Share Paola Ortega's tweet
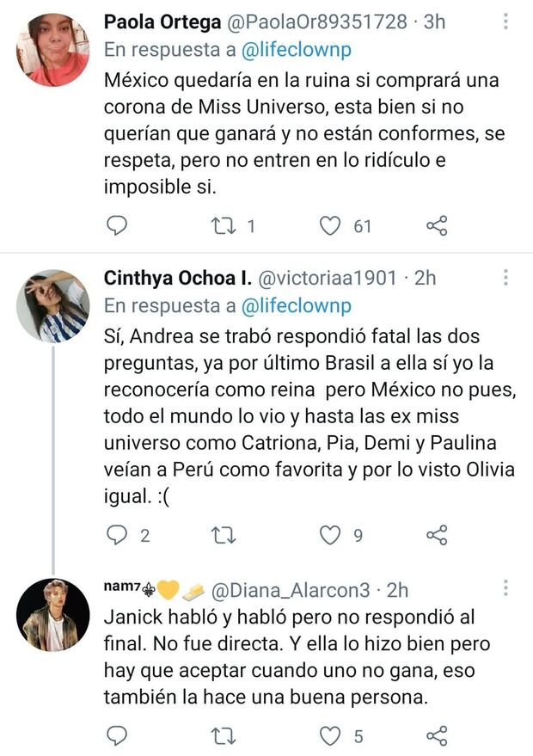The width and height of the screenshot is (533, 756). (x=437, y=225)
